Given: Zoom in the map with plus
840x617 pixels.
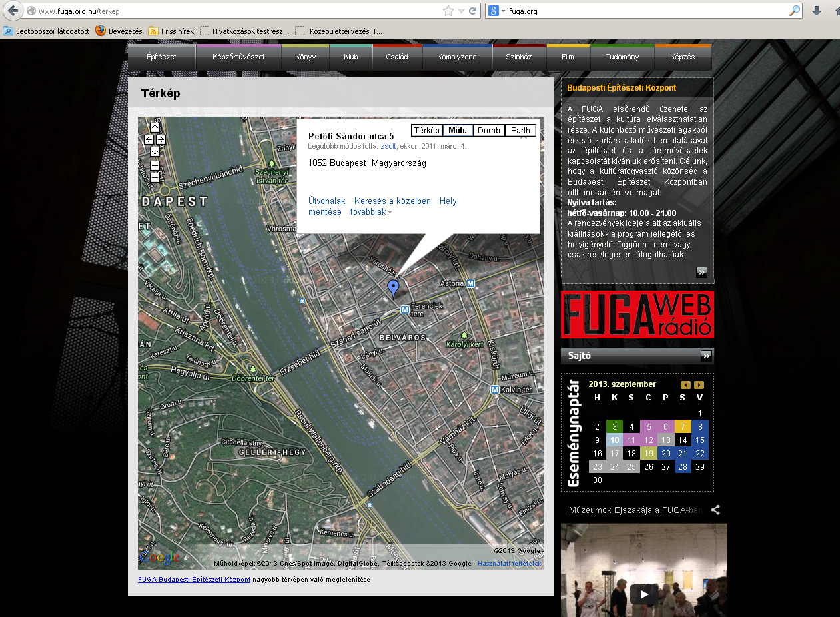Looking at the screenshot, I should [155, 165].
